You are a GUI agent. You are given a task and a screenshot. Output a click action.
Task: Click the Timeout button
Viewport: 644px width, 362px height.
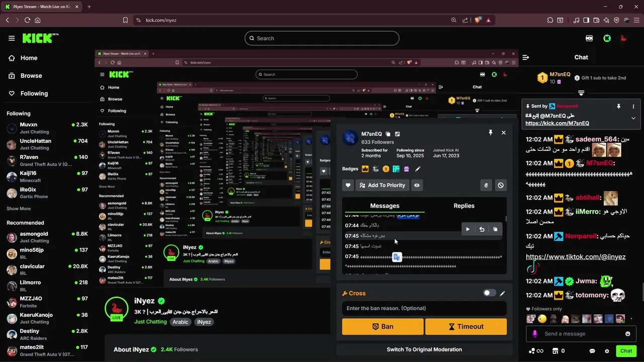466,326
